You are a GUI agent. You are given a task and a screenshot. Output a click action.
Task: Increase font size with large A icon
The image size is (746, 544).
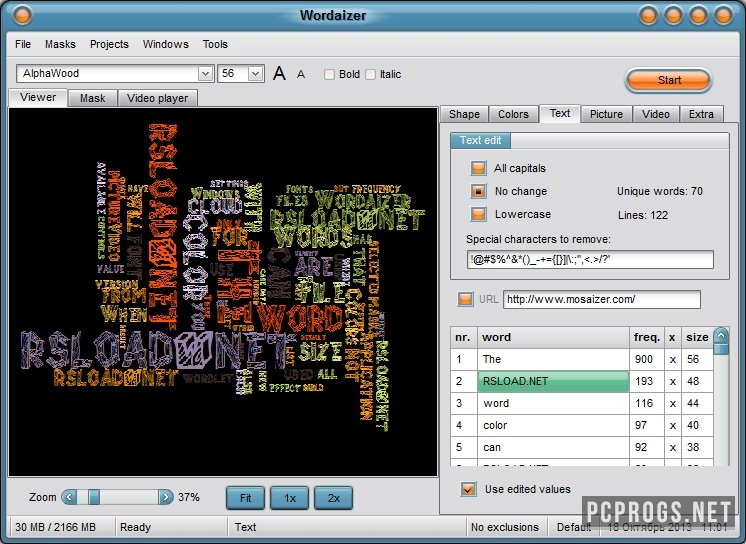pyautogui.click(x=279, y=73)
